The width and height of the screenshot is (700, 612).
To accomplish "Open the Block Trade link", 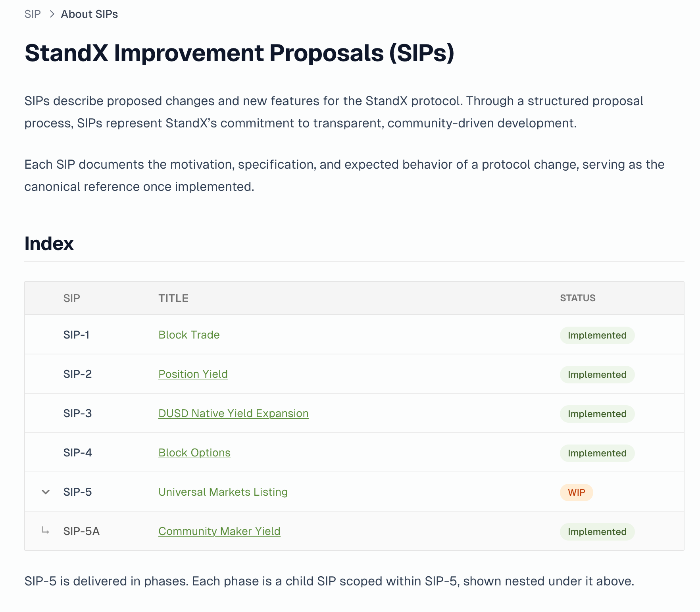I will pos(189,335).
